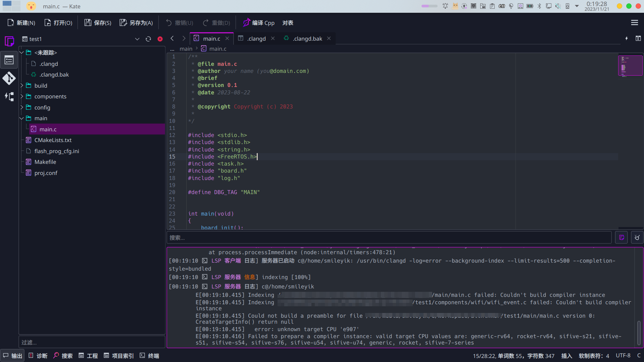Click the quick open lightning icon
Screen dimensions: 644x362
(626, 39)
